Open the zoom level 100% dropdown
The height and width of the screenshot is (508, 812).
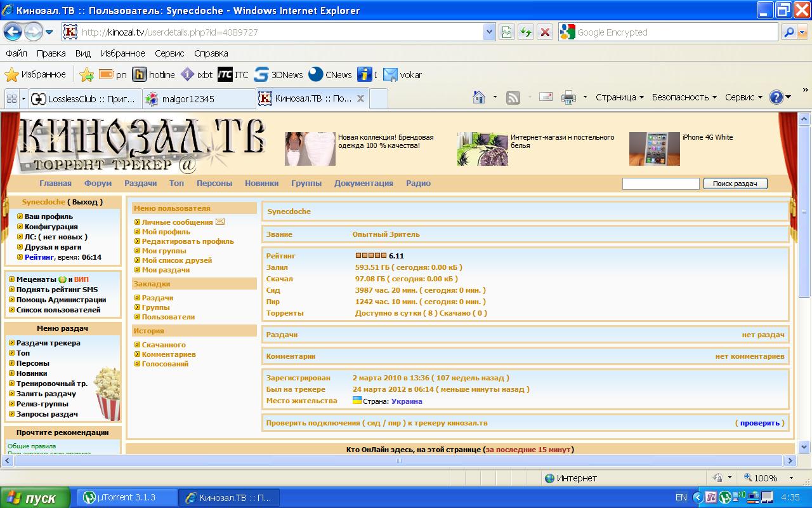coord(791,478)
